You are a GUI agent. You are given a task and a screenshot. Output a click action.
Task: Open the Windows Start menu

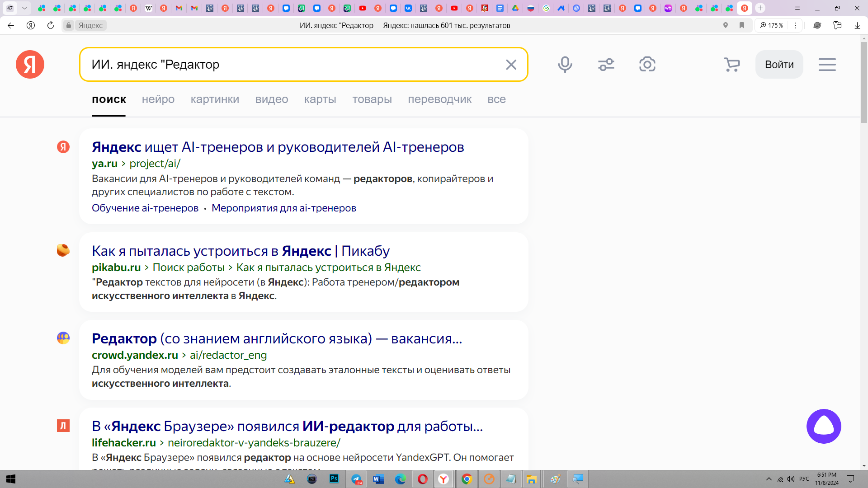point(11,479)
